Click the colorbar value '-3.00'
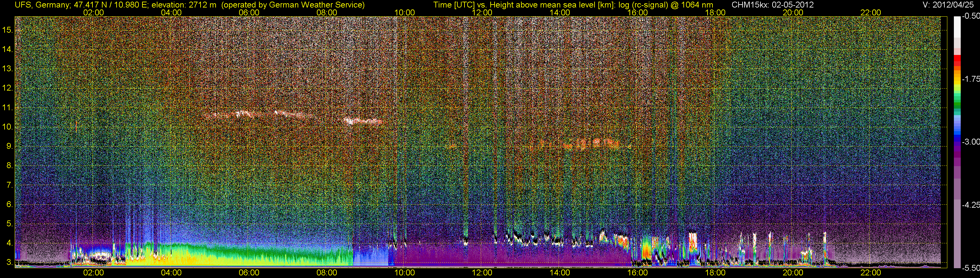This screenshot has height=278, width=980. 971,142
